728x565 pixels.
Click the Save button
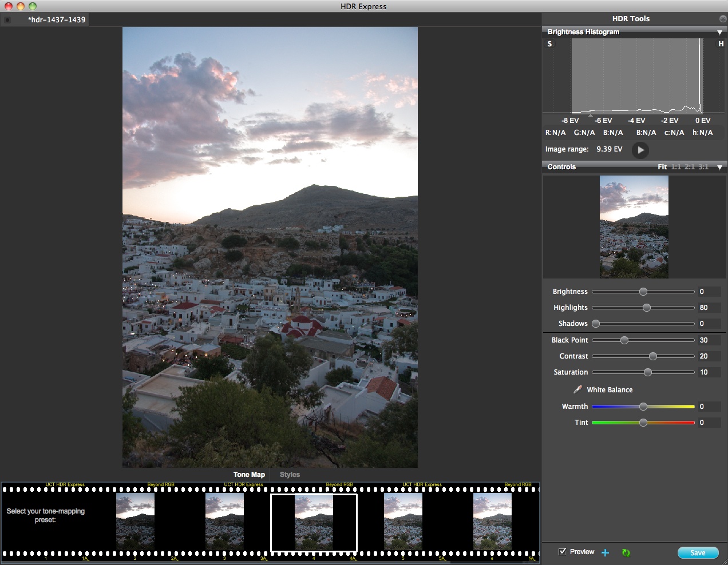click(x=698, y=552)
